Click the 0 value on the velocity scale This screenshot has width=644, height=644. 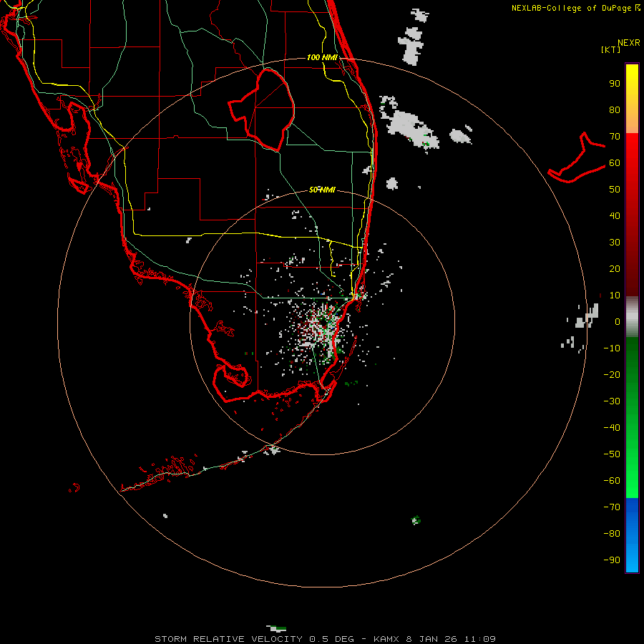(x=618, y=321)
